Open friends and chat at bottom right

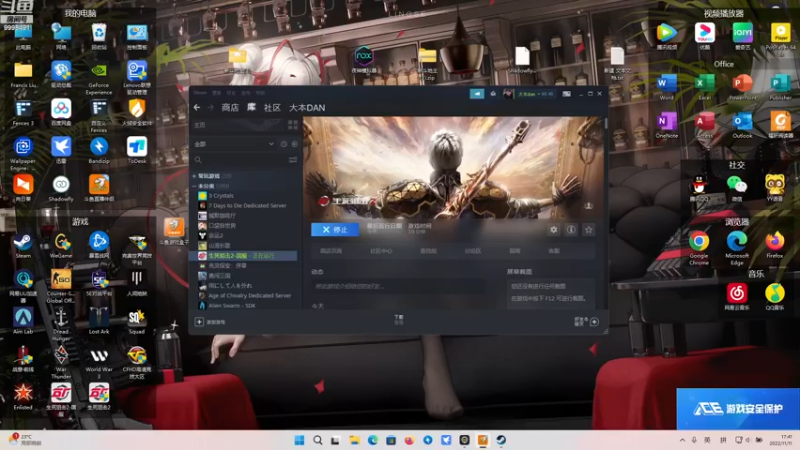pos(587,321)
